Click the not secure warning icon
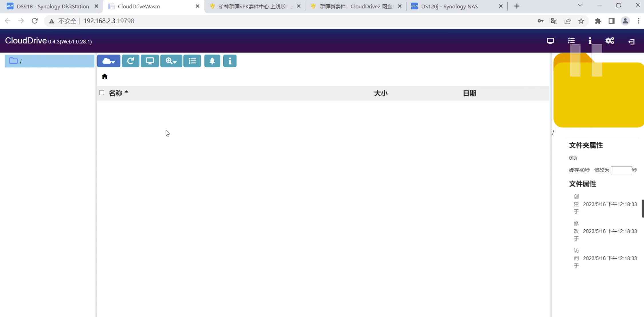644x317 pixels. 51,21
